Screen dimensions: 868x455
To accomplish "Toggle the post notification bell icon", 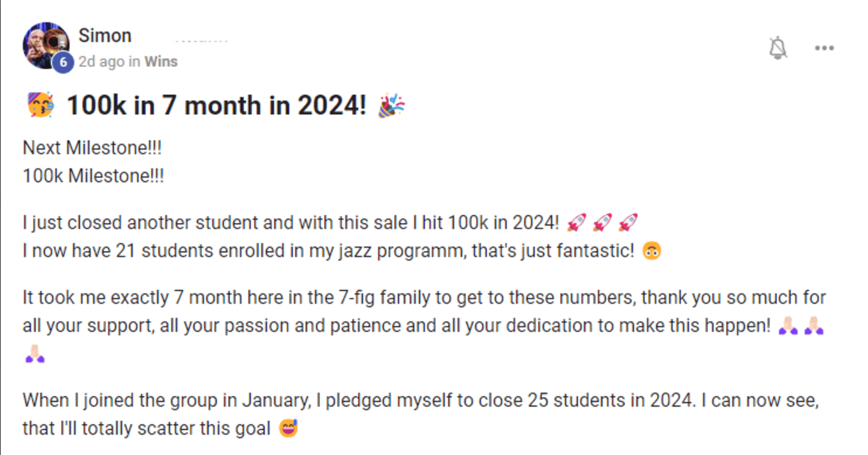I will (x=778, y=48).
